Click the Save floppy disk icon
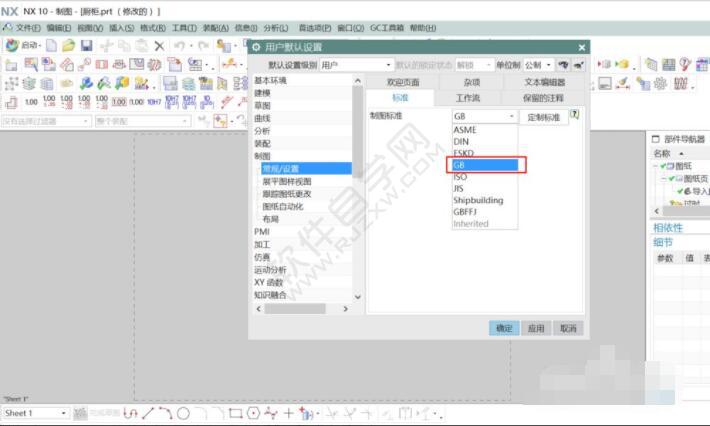This screenshot has height=426, width=710. tap(86, 46)
